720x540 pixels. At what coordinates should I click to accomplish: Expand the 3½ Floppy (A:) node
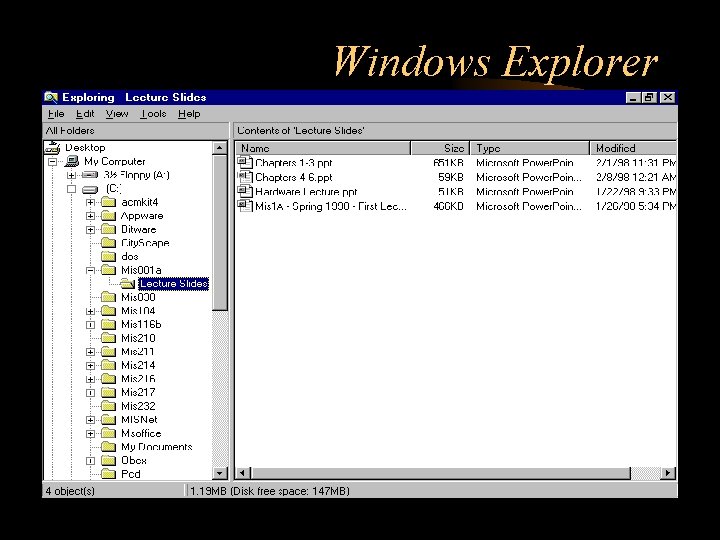tap(71, 175)
